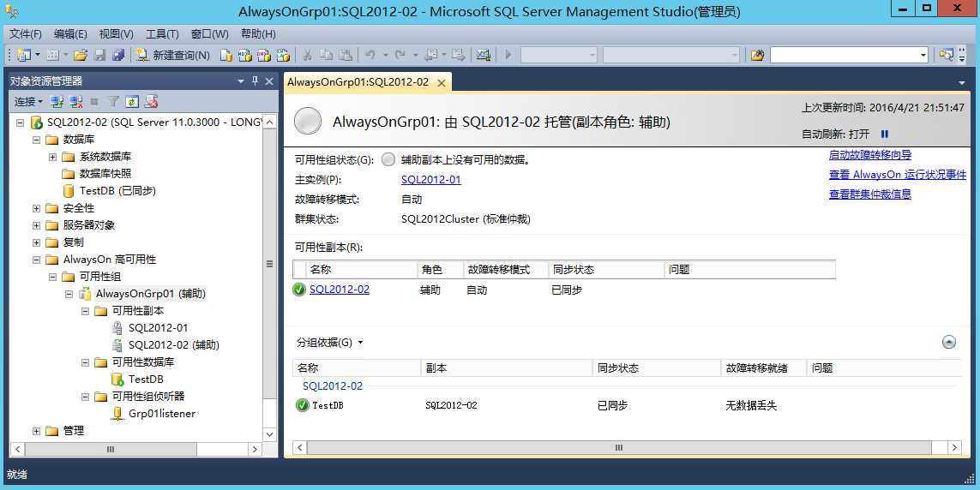The width and height of the screenshot is (980, 490).
Task: Open the 分组依据 dropdown
Action: point(329,342)
